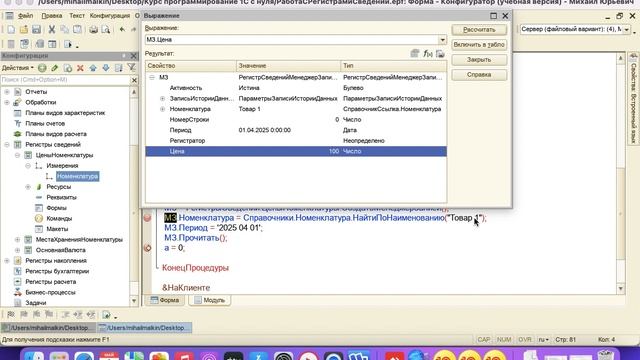Select the ОсновнаяВалюта tree item
The height and width of the screenshot is (360, 640).
(x=60, y=250)
